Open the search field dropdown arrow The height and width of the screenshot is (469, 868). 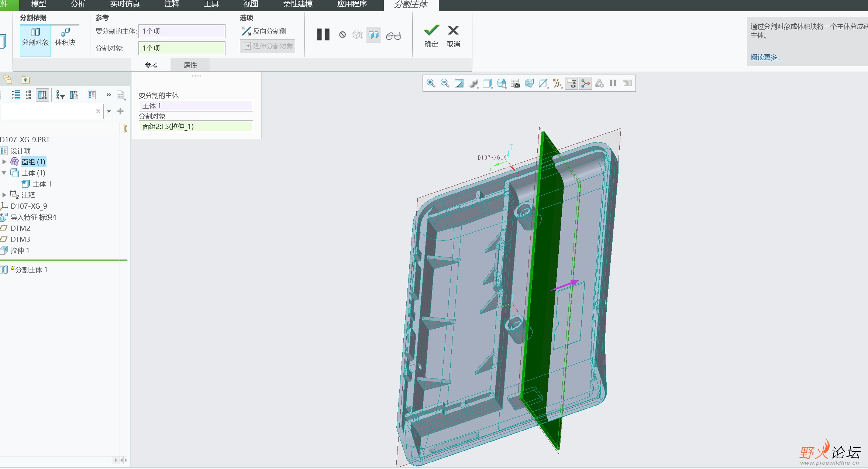click(x=109, y=112)
